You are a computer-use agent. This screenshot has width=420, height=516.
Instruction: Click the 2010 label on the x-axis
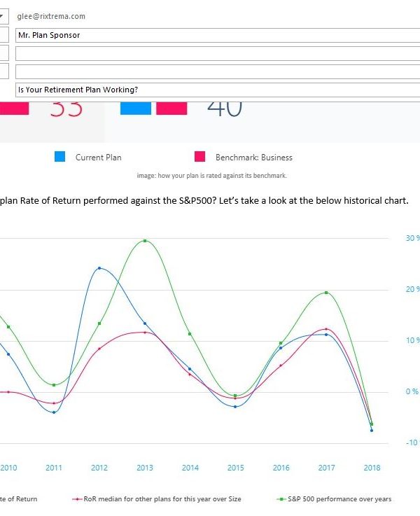[x=8, y=468]
